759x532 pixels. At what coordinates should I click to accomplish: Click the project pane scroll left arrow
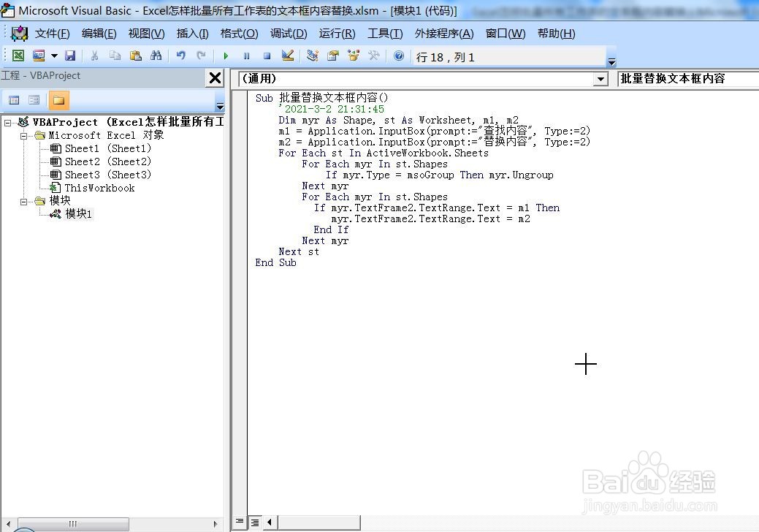[x=8, y=524]
